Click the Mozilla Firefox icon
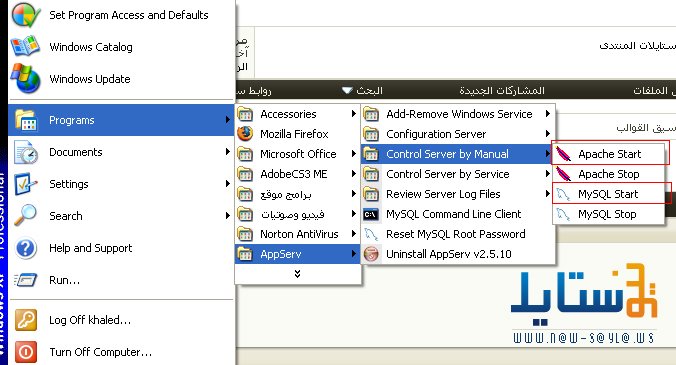Viewport: 676px width, 365px height. tap(245, 134)
